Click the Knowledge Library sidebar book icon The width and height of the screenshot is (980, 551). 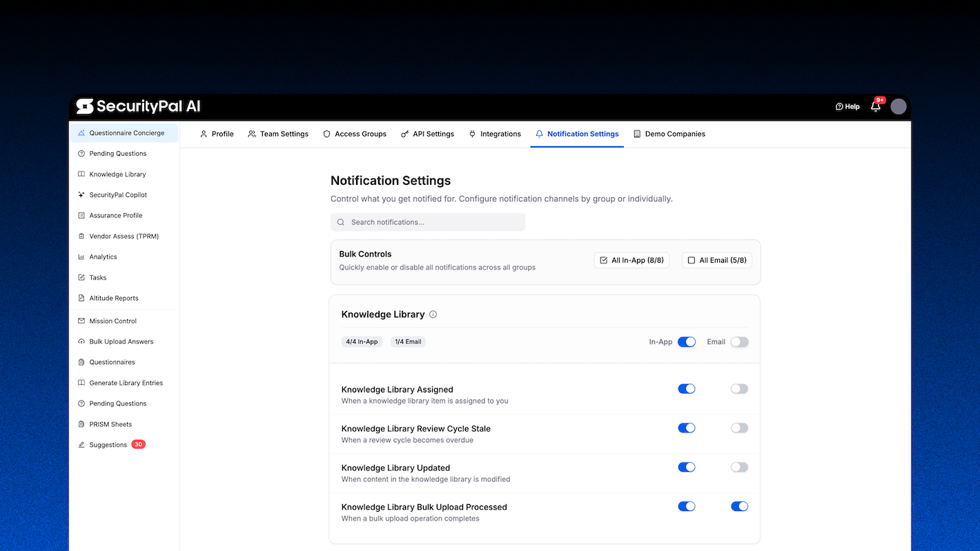[81, 174]
